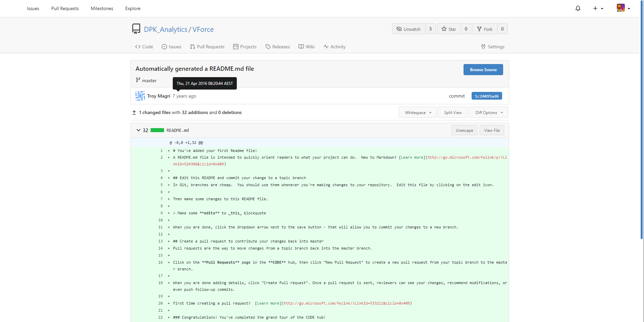Screen dimensions: 644x322
Task: Open repository Settings
Action: tap(493, 47)
